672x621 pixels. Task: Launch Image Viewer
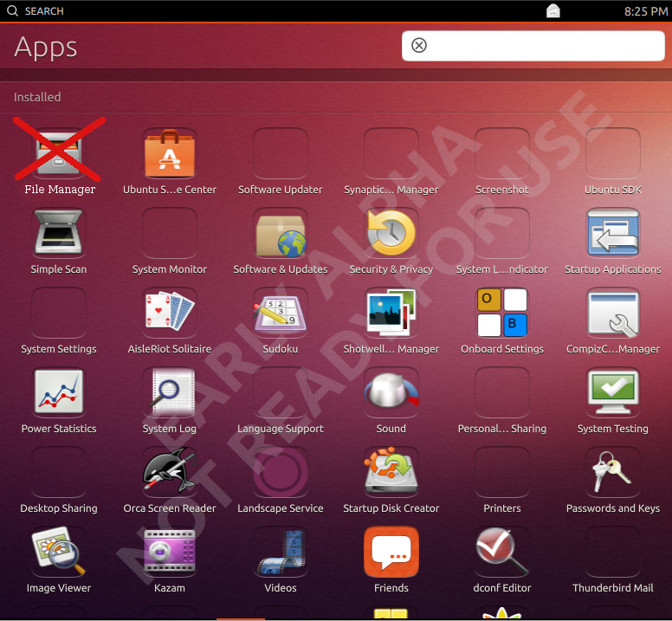(59, 552)
